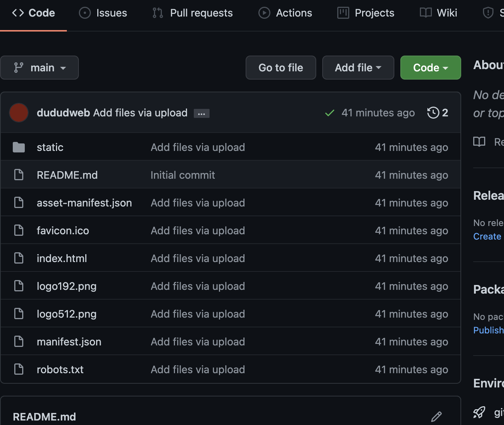Click the manifest.json file icon
The width and height of the screenshot is (504, 425).
(x=19, y=341)
